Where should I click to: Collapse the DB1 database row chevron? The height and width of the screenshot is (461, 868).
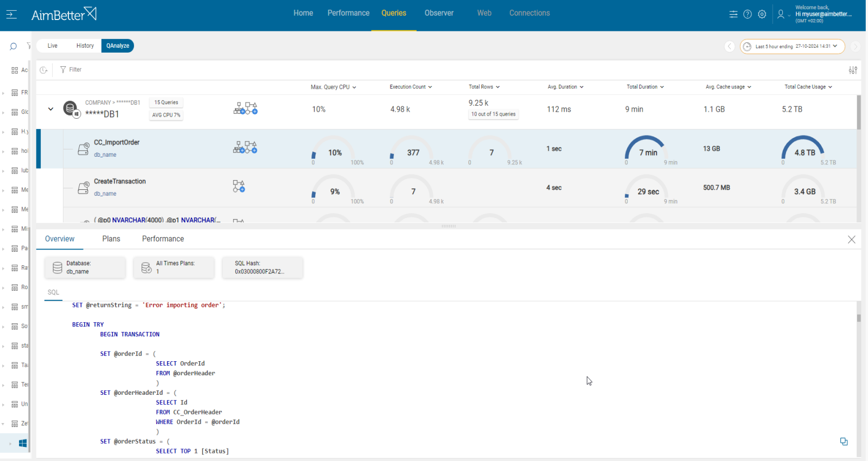[50, 109]
